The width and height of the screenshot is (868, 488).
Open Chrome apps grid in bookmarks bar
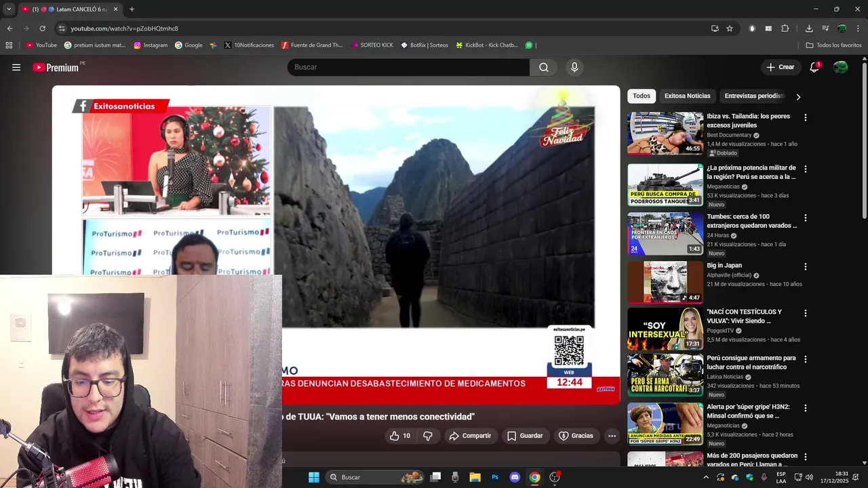9,45
